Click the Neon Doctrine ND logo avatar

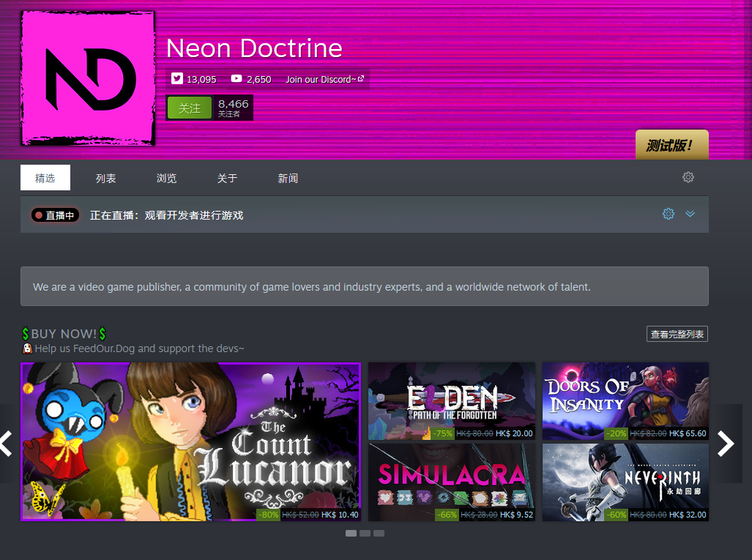click(89, 78)
